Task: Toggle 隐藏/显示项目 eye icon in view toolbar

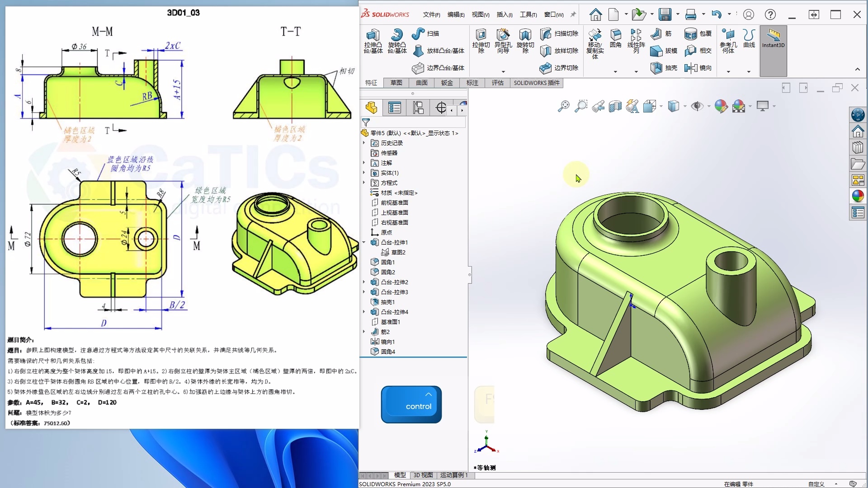Action: pos(697,106)
